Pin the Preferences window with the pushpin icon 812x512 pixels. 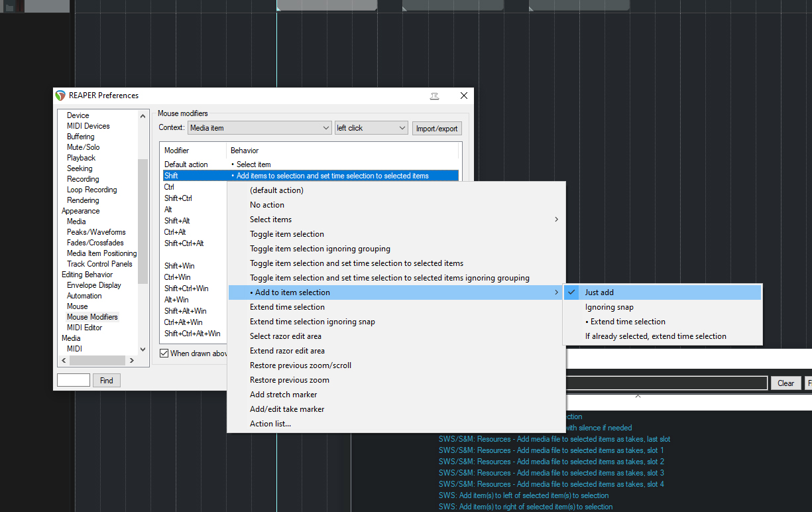click(434, 96)
